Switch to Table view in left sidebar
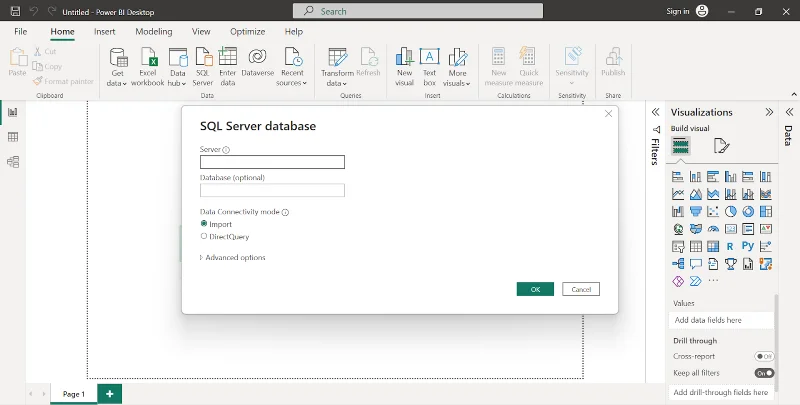 13,137
